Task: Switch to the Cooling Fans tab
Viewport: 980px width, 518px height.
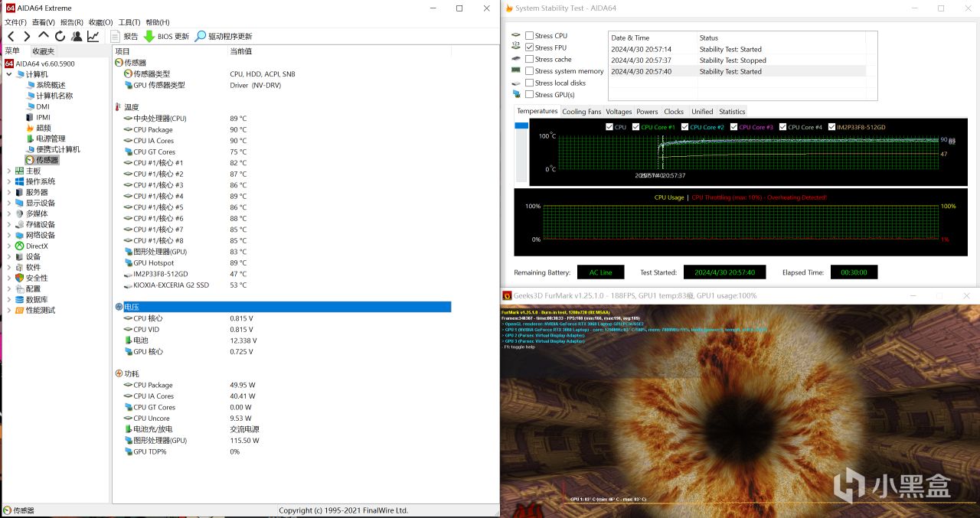Action: (582, 112)
